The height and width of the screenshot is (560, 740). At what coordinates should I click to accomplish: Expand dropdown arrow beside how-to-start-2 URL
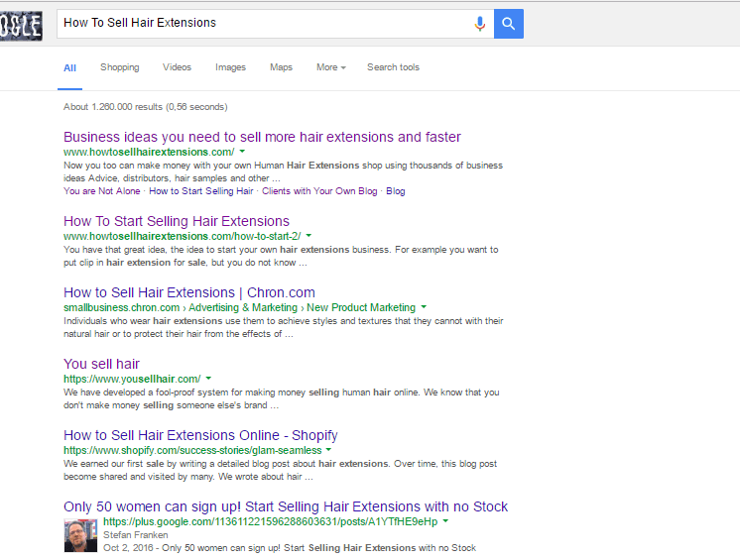308,236
